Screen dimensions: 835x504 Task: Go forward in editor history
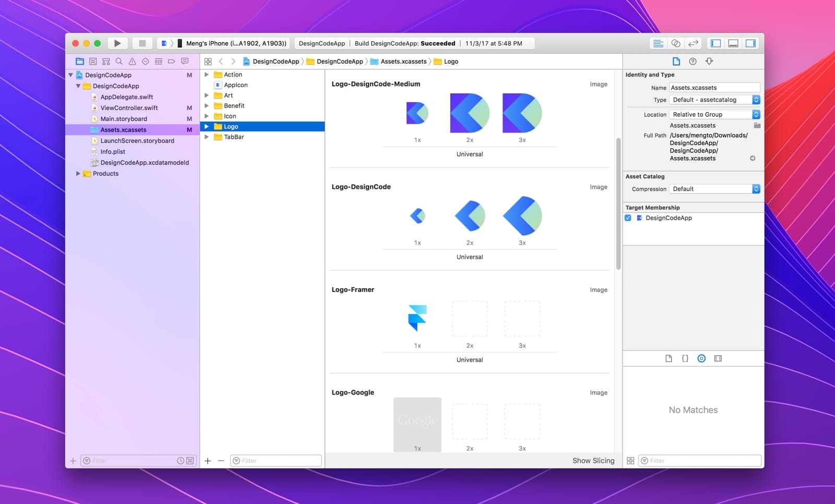(x=233, y=61)
